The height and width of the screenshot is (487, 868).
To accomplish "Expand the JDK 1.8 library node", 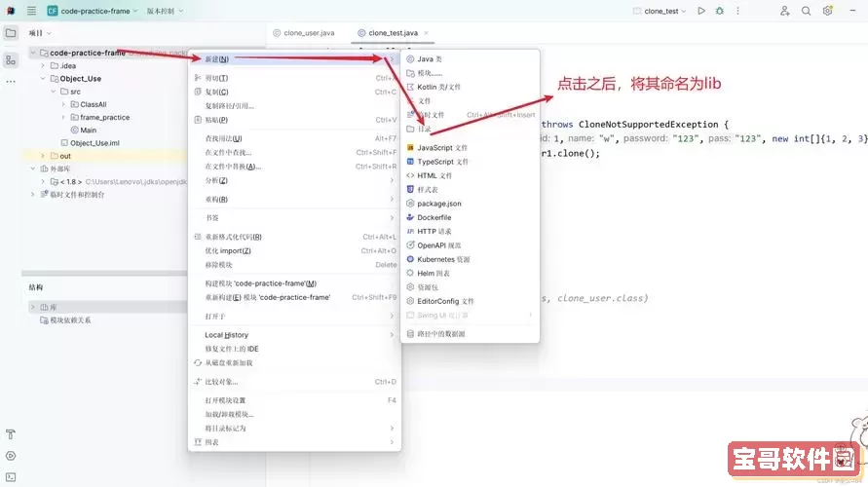I will click(x=43, y=181).
